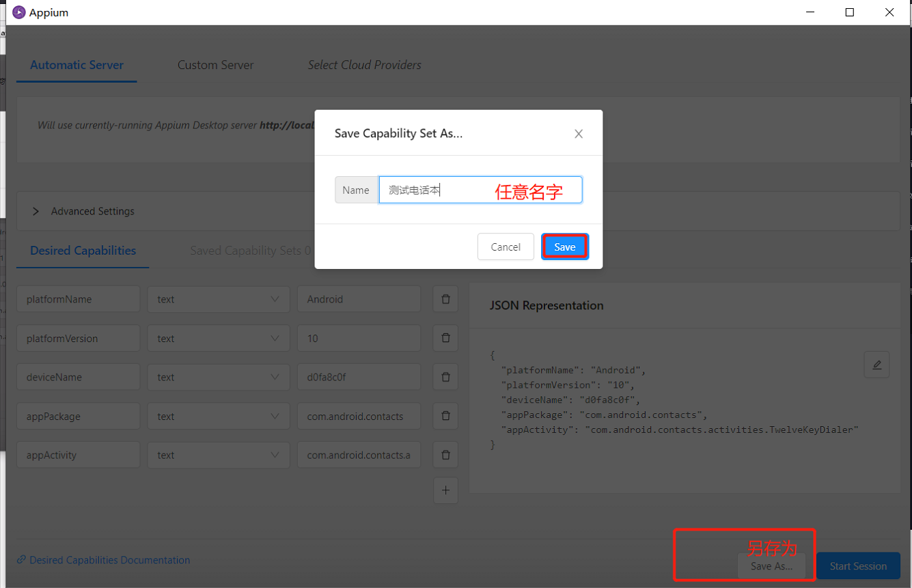Edit the platformVersion name field
This screenshot has height=588, width=912.
pyautogui.click(x=78, y=338)
